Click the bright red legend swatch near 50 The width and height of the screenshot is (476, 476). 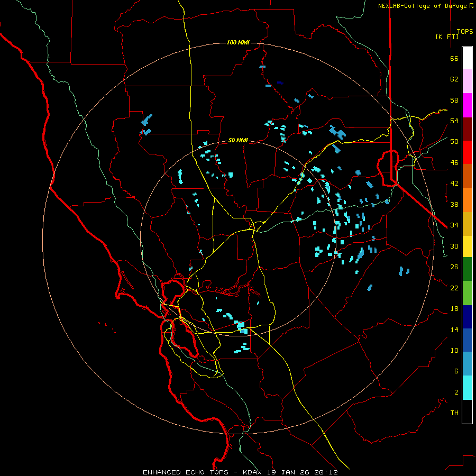467,152
